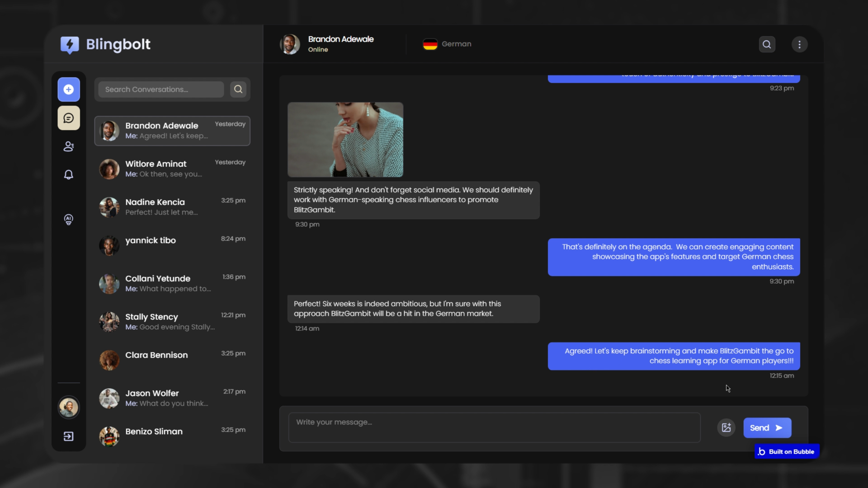Click the Send button
The width and height of the screenshot is (868, 488).
(x=767, y=427)
